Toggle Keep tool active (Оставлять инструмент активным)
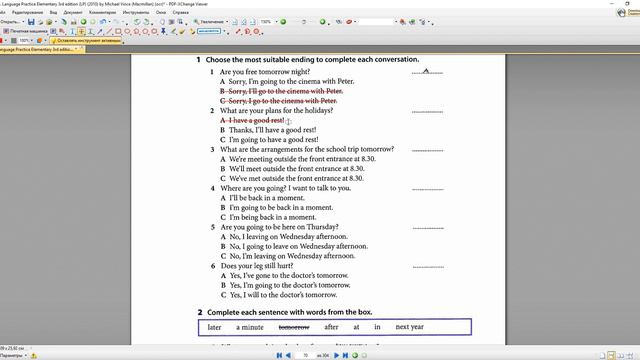This screenshot has height=360, width=640. 86,41
